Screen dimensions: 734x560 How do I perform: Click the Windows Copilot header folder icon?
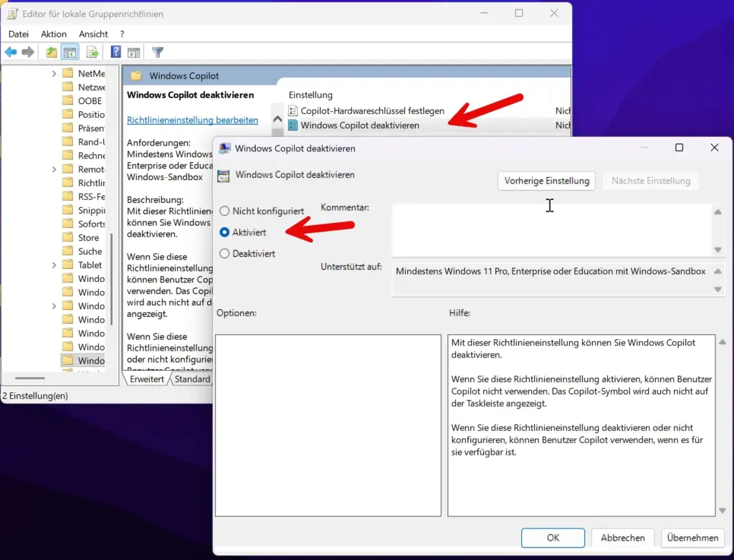click(135, 76)
